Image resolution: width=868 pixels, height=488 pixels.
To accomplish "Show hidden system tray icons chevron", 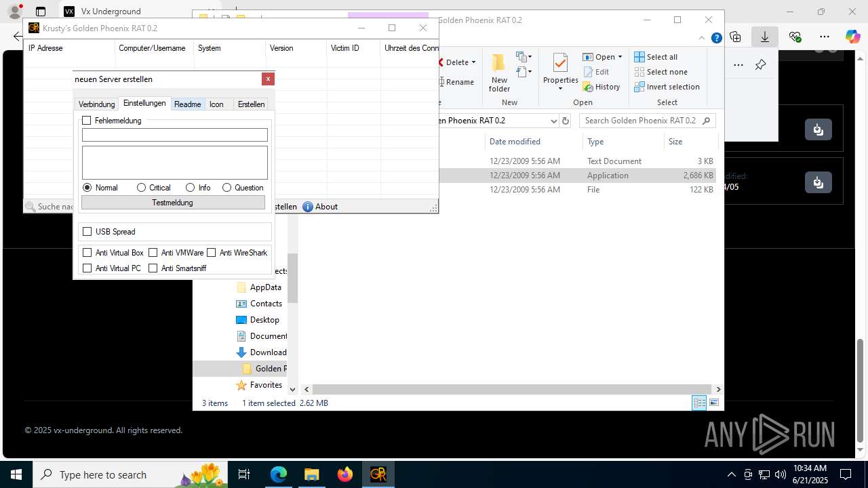I will [731, 474].
